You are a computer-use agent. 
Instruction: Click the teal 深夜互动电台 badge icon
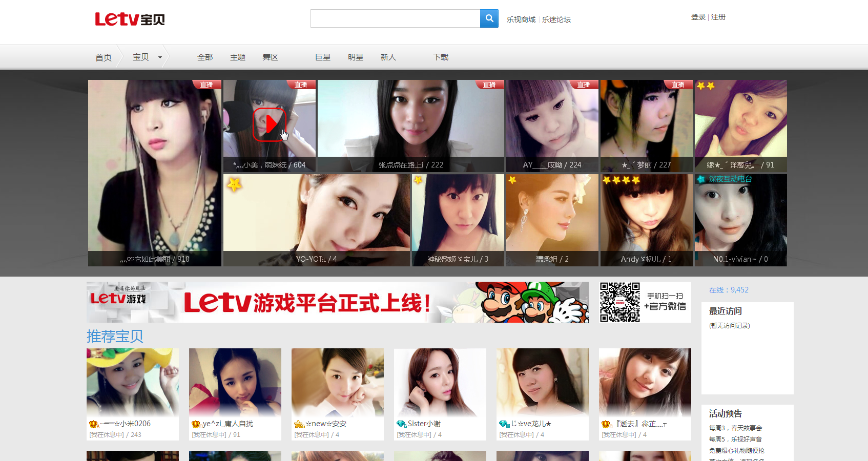pyautogui.click(x=701, y=179)
